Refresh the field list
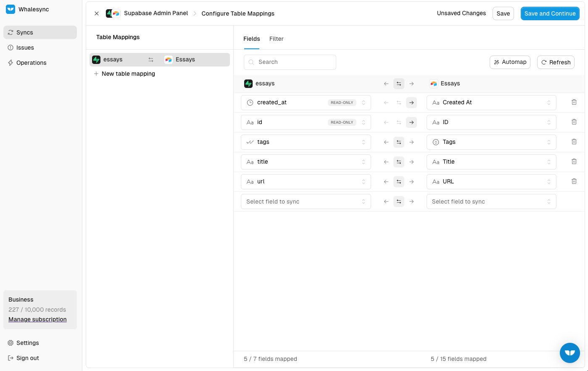Image resolution: width=588 pixels, height=371 pixels. pos(556,62)
